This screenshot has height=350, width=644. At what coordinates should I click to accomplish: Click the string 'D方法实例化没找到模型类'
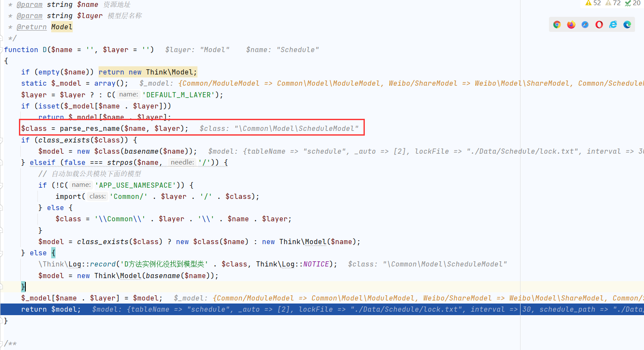[x=164, y=264]
